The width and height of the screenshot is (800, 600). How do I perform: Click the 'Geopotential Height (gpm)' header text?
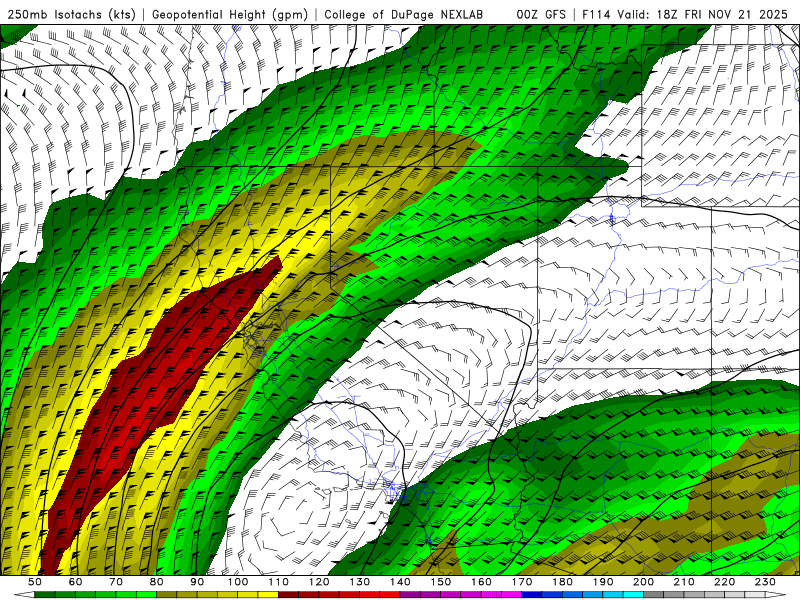click(230, 14)
